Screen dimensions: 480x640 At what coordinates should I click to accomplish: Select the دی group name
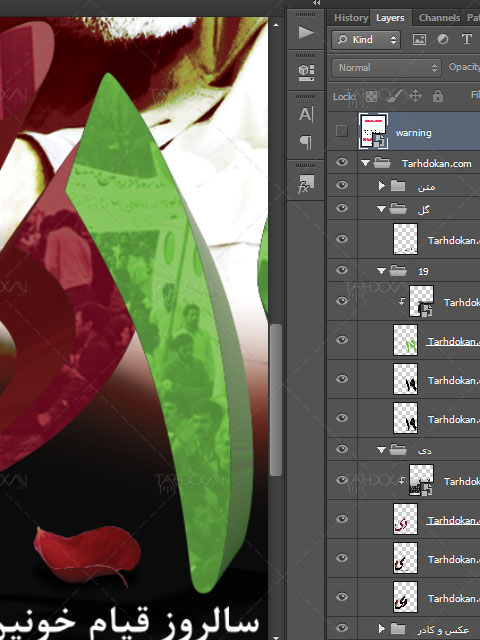(424, 451)
